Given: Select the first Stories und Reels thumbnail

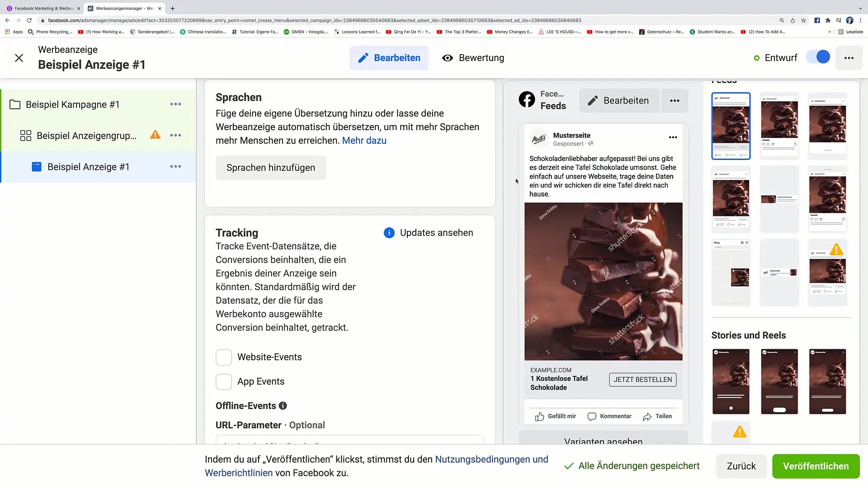Looking at the screenshot, I should 731,381.
